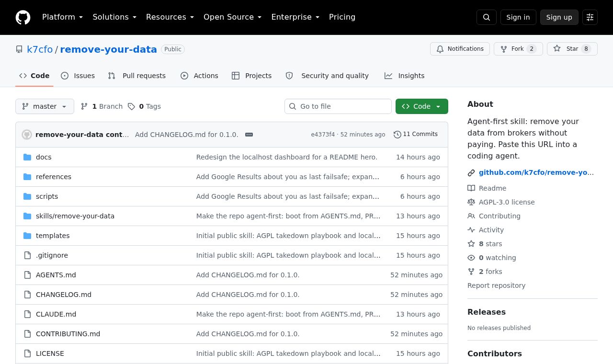Click the search magnifier icon

coord(487,17)
